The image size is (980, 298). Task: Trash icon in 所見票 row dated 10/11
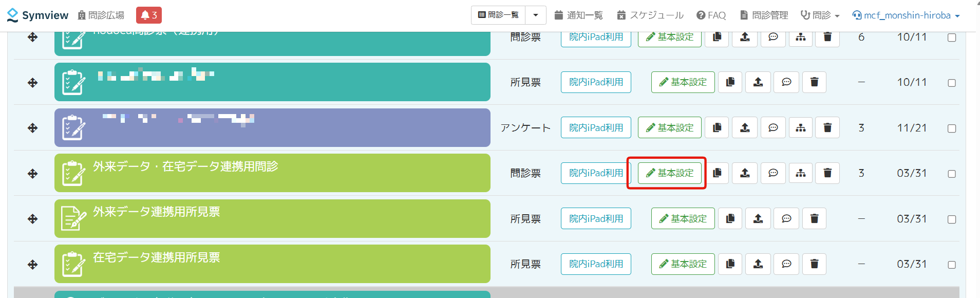click(x=814, y=82)
